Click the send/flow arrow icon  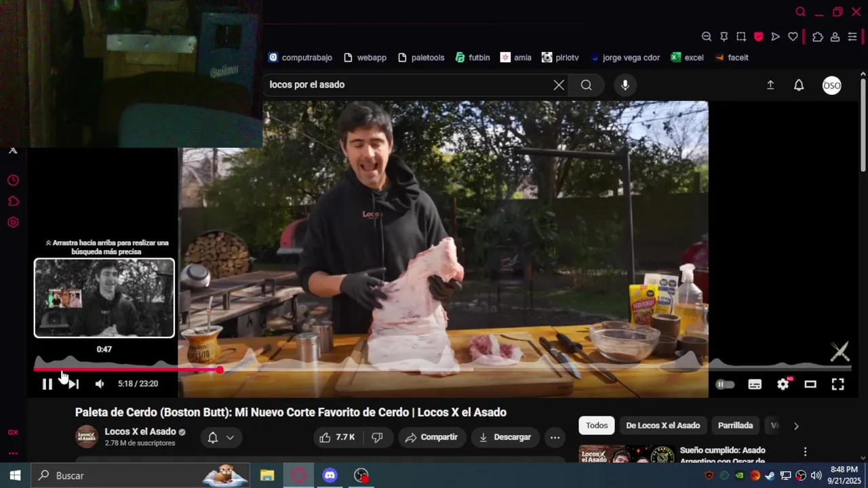pyautogui.click(x=776, y=37)
